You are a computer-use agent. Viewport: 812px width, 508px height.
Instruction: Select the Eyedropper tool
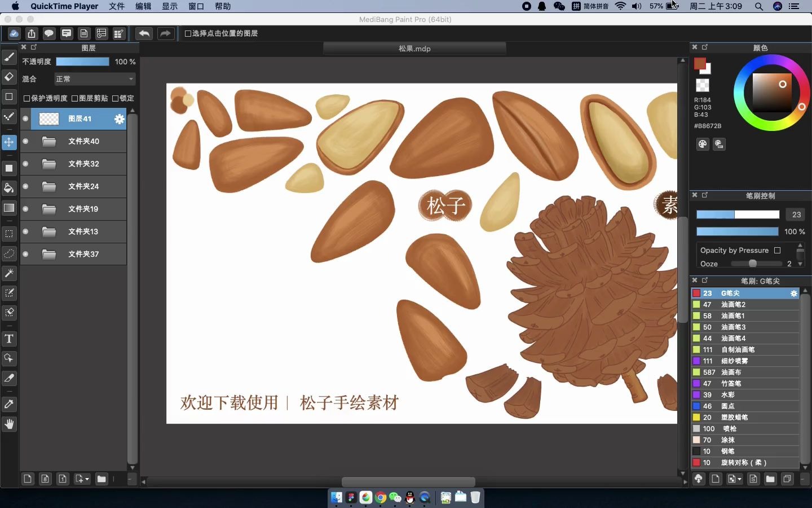pos(9,404)
